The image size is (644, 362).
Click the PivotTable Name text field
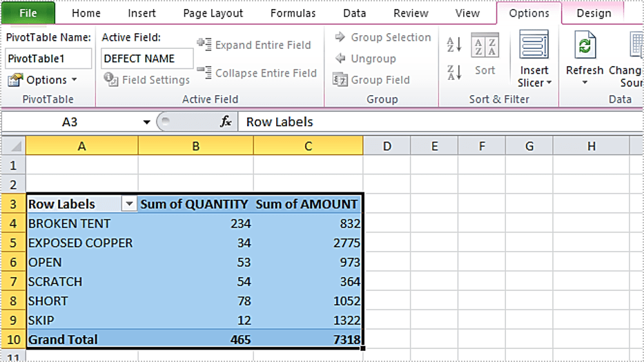[x=48, y=59]
